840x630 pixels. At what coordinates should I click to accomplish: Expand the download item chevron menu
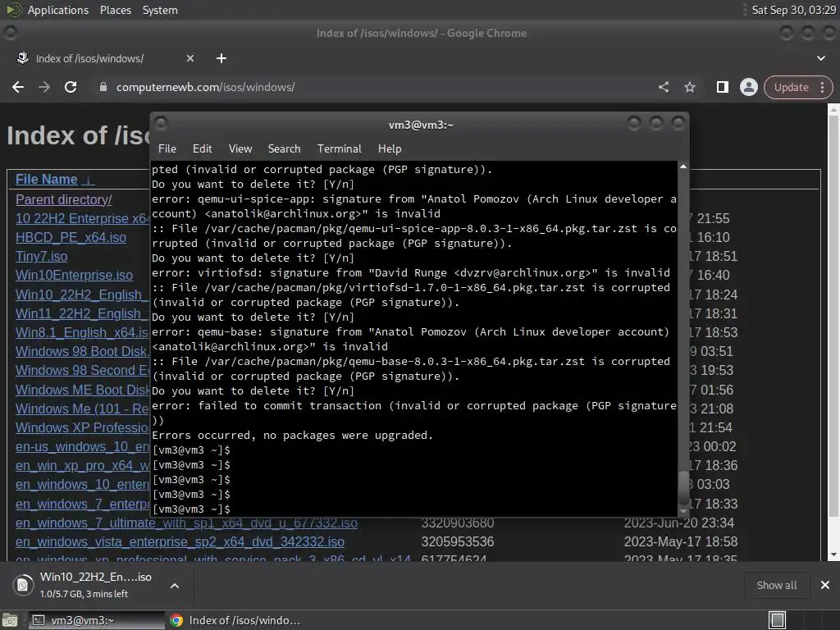coord(174,586)
